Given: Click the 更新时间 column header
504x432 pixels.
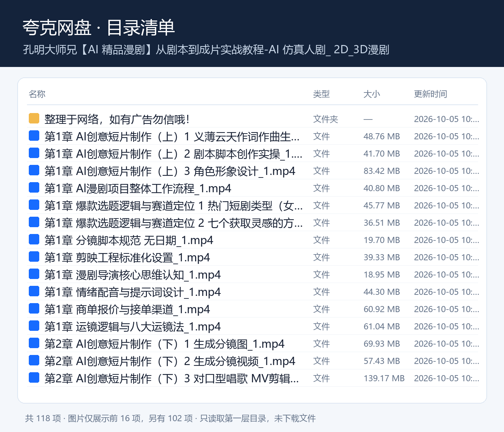Looking at the screenshot, I should coord(431,94).
